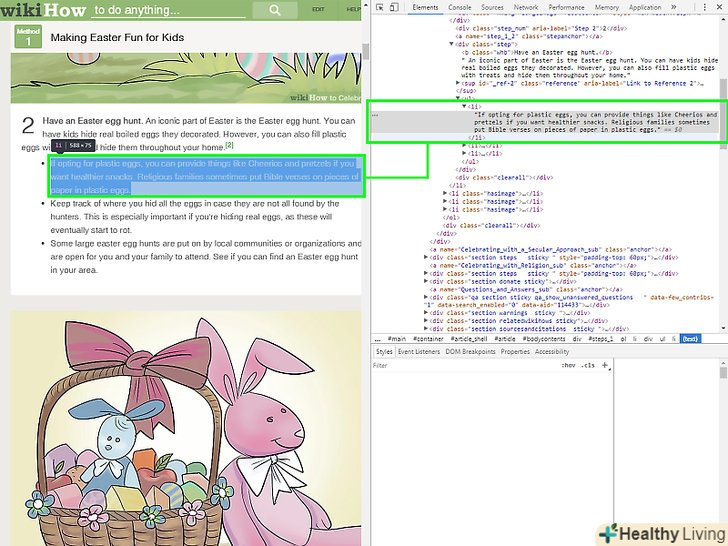Viewport: 728px width, 546px height.
Task: Show more DevTools tabs via chevron
Action: pyautogui.click(x=676, y=7)
